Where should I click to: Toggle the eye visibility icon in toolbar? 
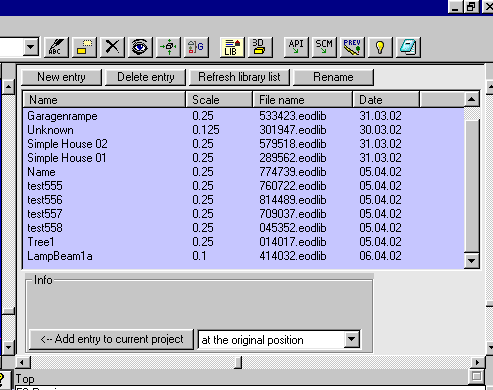[x=140, y=47]
